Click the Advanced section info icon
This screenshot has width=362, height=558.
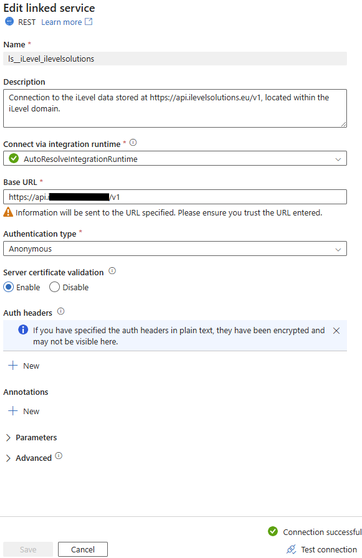pos(59,456)
